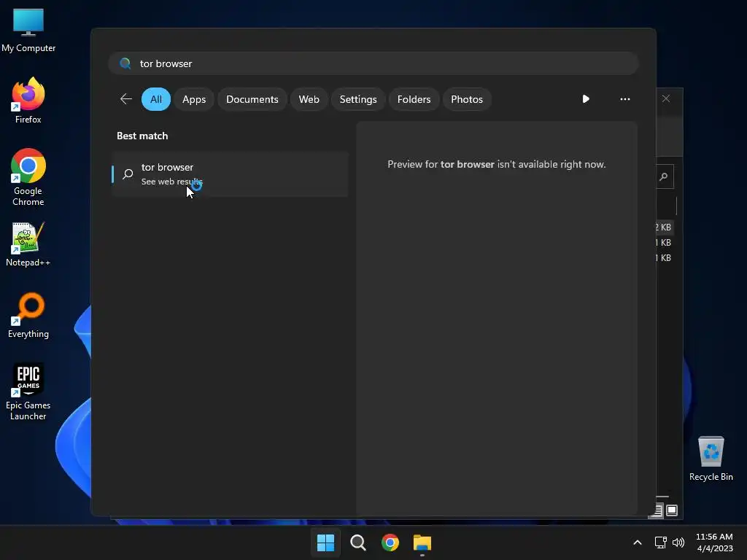Viewport: 747px width, 560px height.
Task: Open Notepad++ desktop shortcut
Action: click(x=28, y=244)
